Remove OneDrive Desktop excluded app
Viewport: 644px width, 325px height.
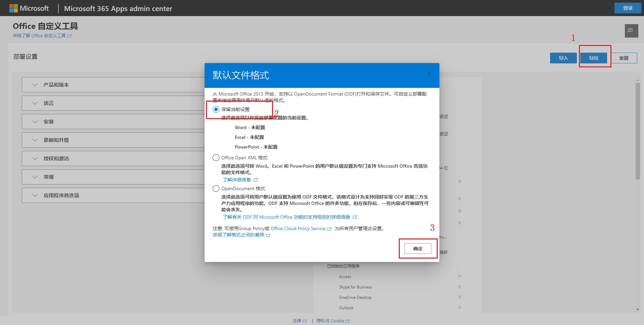pyautogui.click(x=460, y=297)
